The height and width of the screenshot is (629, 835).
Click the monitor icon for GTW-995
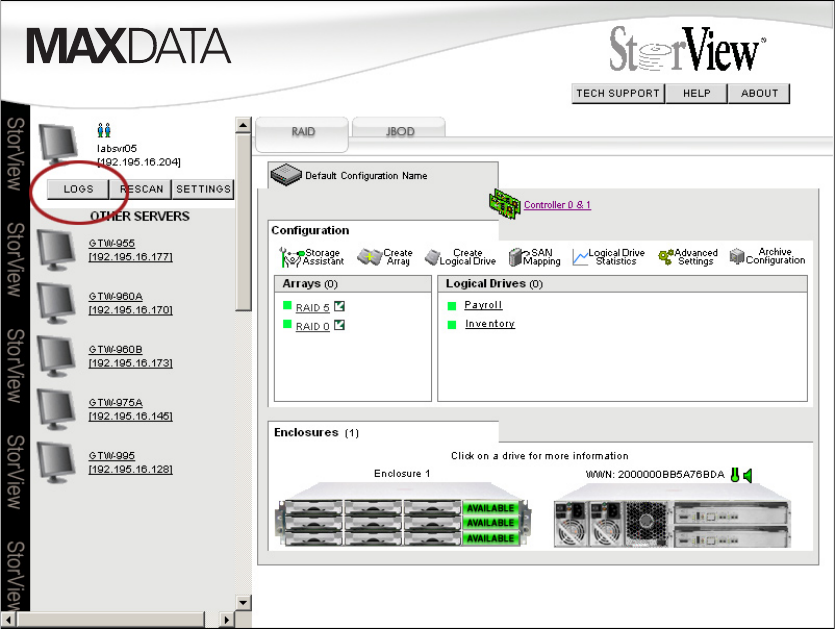click(56, 463)
